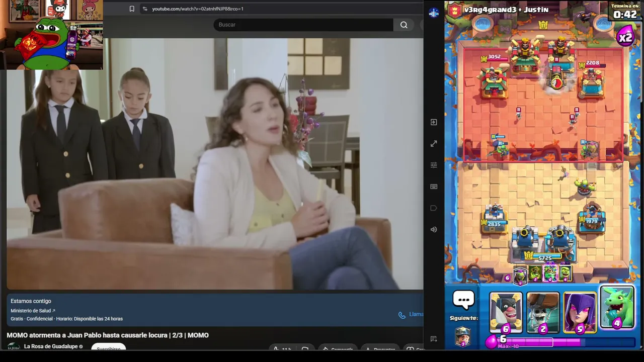Tap the next-card Miner preview

point(463,336)
